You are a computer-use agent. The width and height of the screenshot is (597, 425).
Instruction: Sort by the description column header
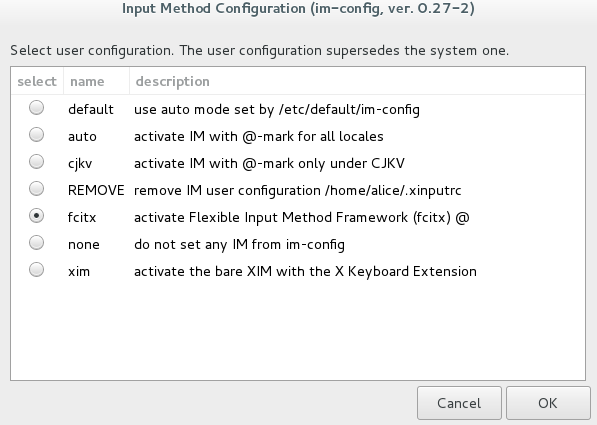[x=357, y=81]
